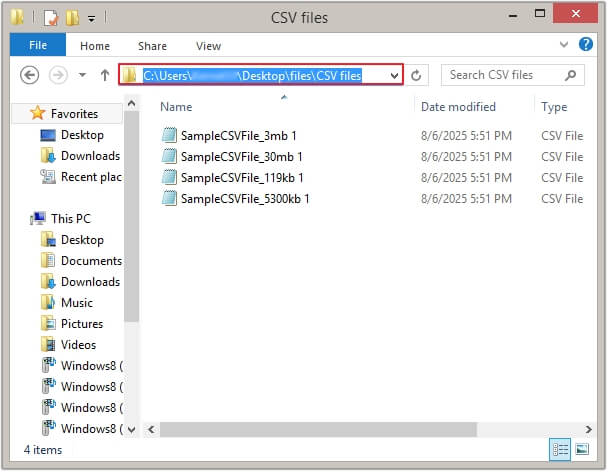This screenshot has width=608, height=472.
Task: Click the SampleCSVFile_119kb 1 file icon
Action: pyautogui.click(x=169, y=177)
